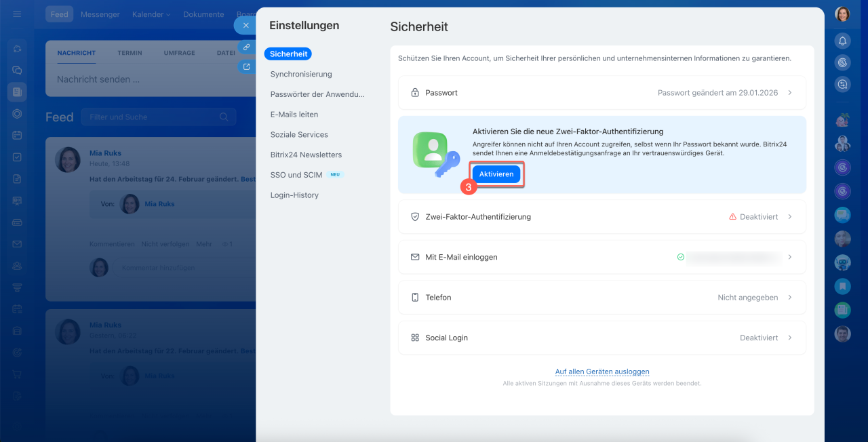Open the Mit E-Mail einloggen row

point(601,258)
